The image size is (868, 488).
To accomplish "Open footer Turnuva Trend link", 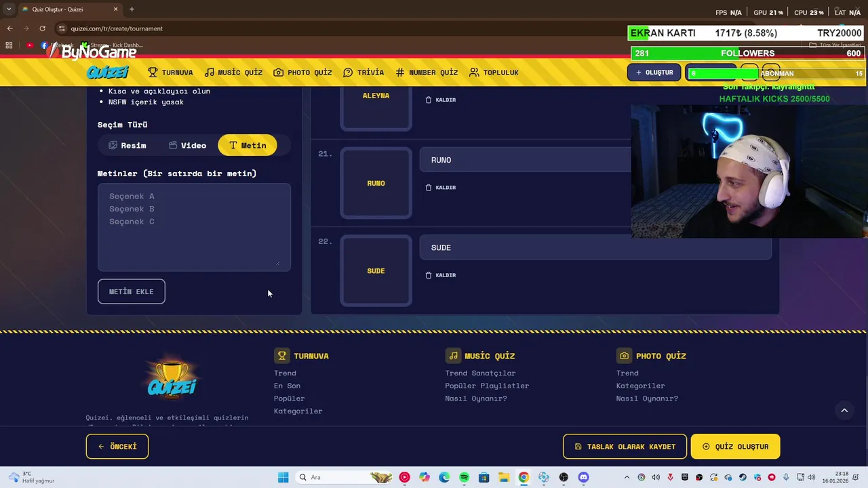I will pos(285,373).
